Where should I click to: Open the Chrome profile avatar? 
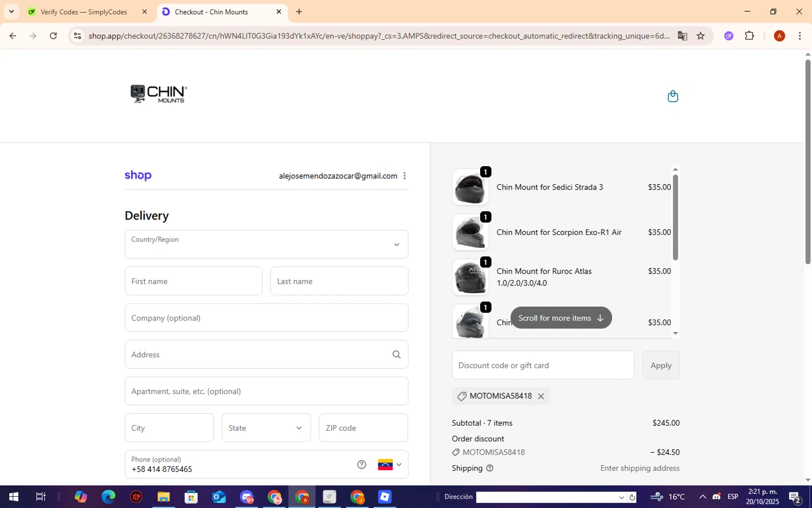780,36
